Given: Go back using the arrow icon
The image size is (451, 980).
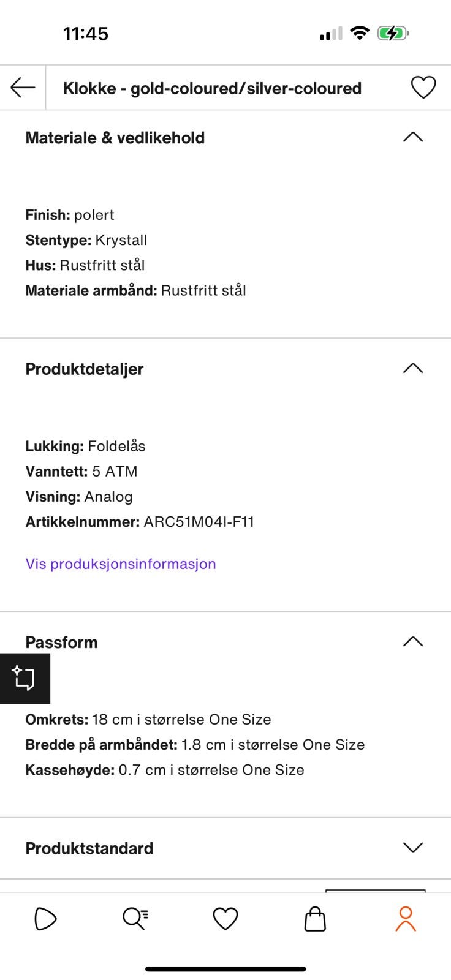Looking at the screenshot, I should 23,88.
